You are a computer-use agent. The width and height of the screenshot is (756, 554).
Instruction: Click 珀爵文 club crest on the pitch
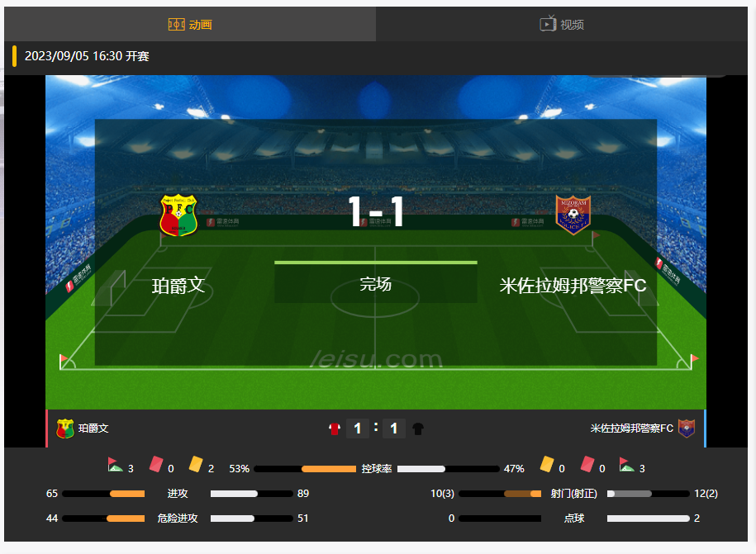click(178, 215)
